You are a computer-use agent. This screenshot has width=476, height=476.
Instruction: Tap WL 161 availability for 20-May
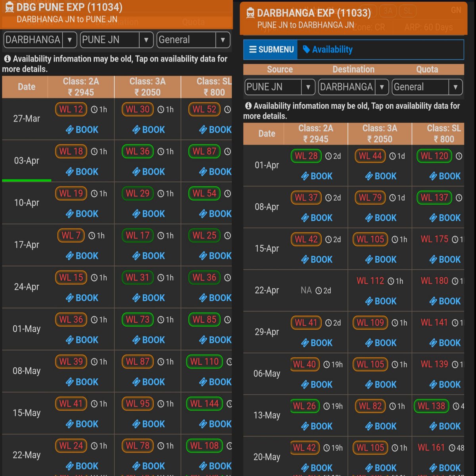pyautogui.click(x=431, y=447)
